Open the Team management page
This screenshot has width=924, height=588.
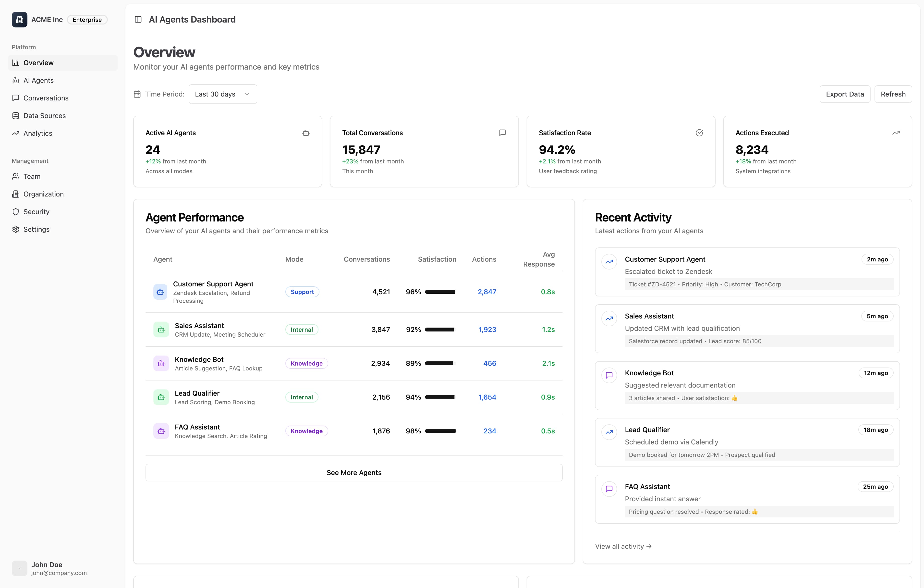(x=62, y=177)
